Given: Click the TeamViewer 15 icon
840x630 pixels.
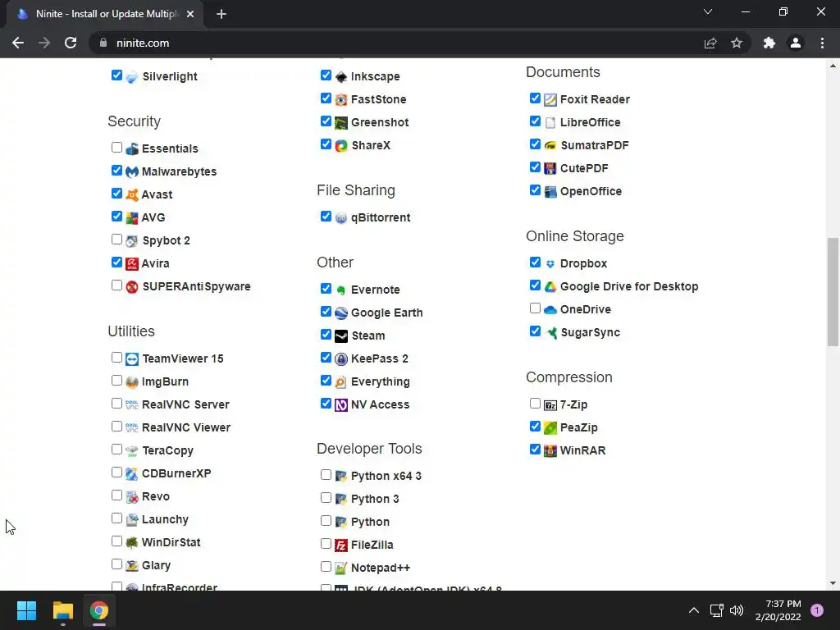Looking at the screenshot, I should coord(132,359).
